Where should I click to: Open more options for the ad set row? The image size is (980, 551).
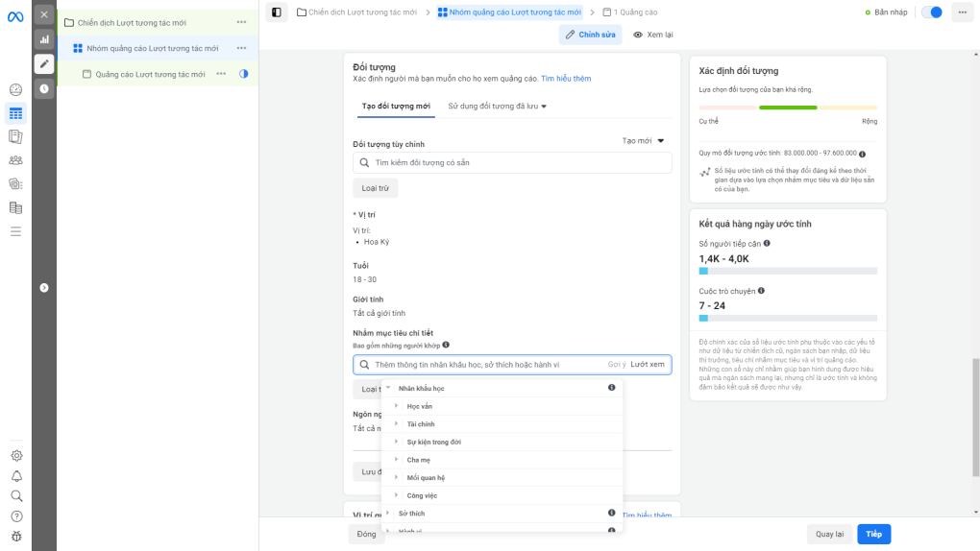[241, 48]
